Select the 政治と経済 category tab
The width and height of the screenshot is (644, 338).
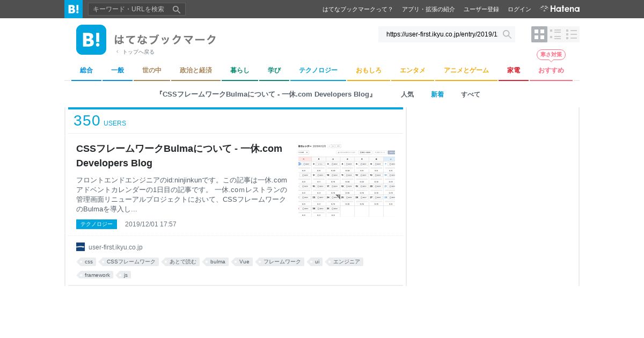[x=196, y=71]
